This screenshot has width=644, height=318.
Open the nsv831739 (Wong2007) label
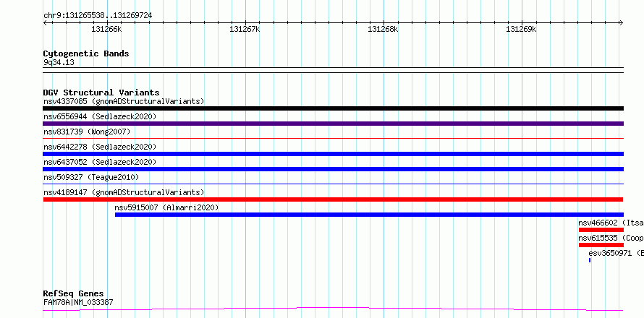click(x=87, y=132)
